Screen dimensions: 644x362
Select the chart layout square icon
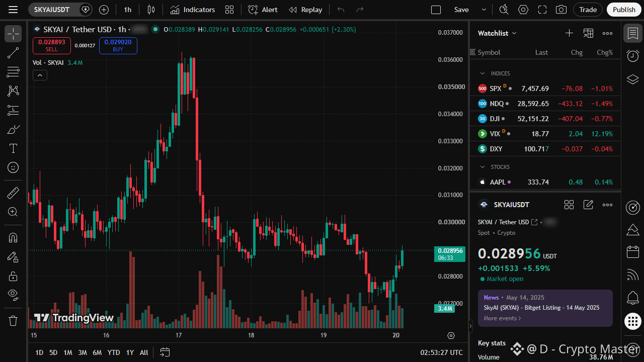click(x=436, y=10)
